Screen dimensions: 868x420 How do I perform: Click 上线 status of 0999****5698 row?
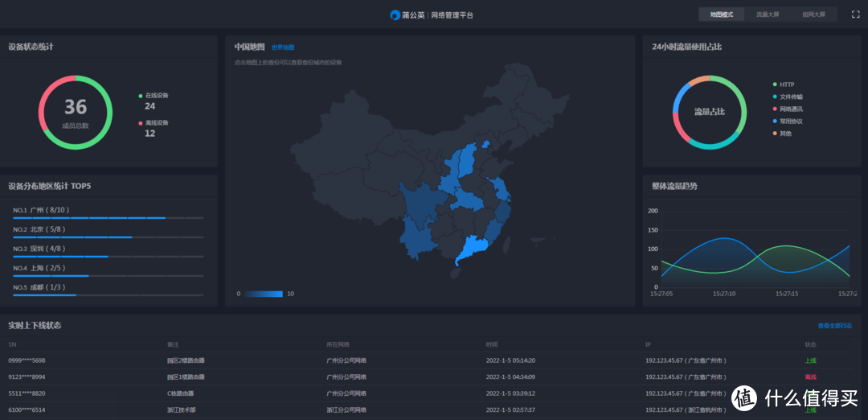tap(810, 360)
